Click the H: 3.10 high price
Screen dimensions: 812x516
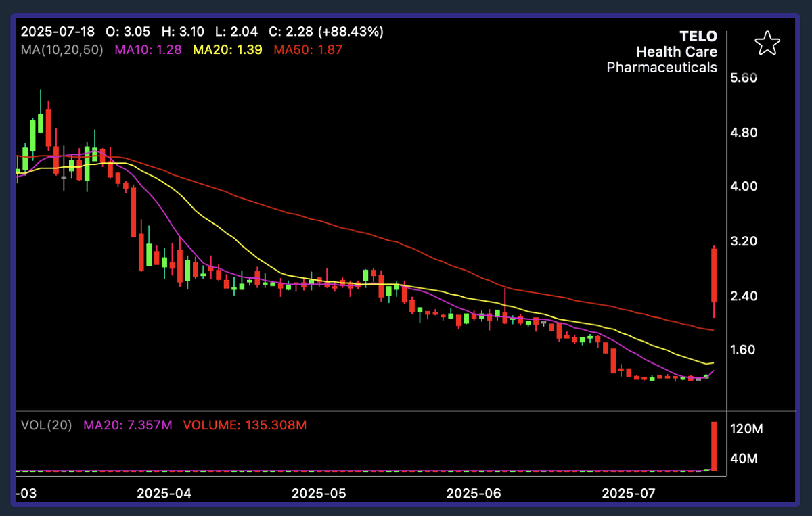point(184,32)
